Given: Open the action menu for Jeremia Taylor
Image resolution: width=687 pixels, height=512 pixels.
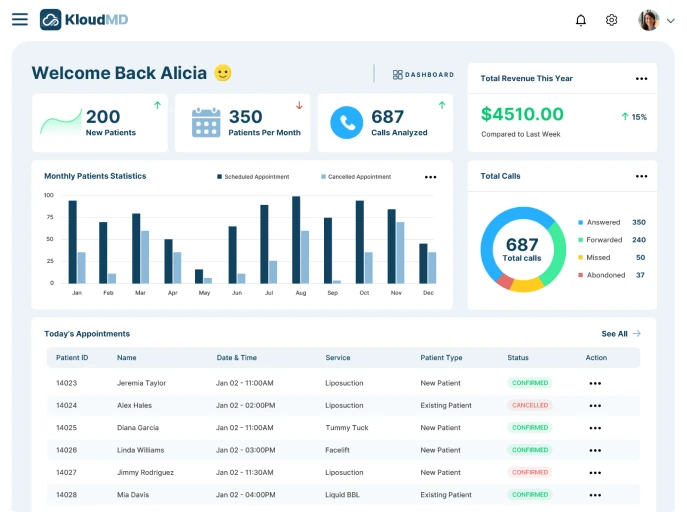Looking at the screenshot, I should click(x=595, y=383).
